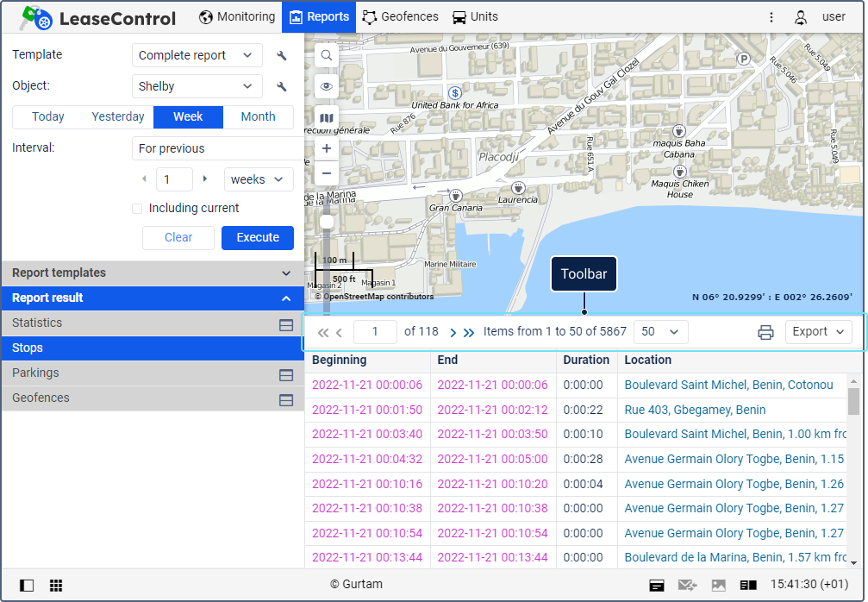The height and width of the screenshot is (602, 868).
Task: Enable the Including current checkbox
Action: (x=137, y=209)
